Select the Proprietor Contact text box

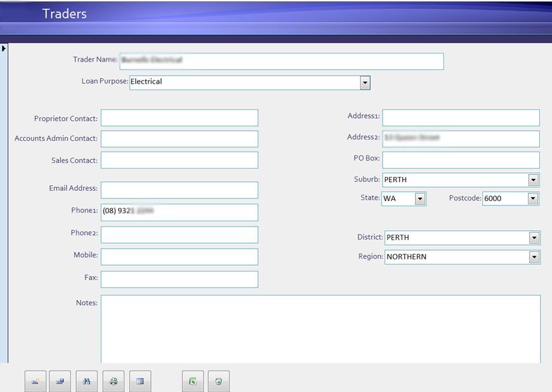click(179, 118)
